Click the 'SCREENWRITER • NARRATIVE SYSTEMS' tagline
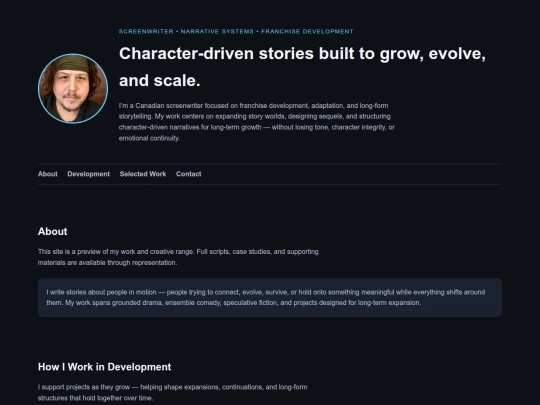Screen dimensions: 540x405 click(236, 31)
